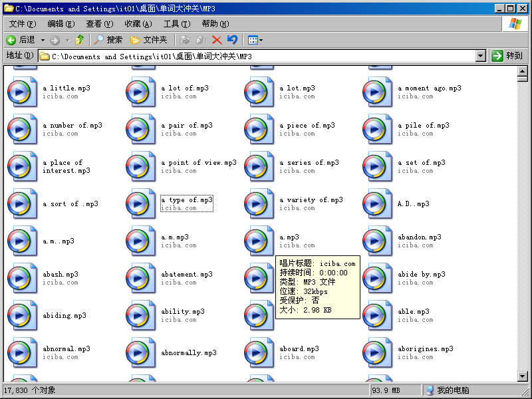Screen dimensions: 532x399
Task: Click the file name abnormally.mp3
Action: click(189, 353)
